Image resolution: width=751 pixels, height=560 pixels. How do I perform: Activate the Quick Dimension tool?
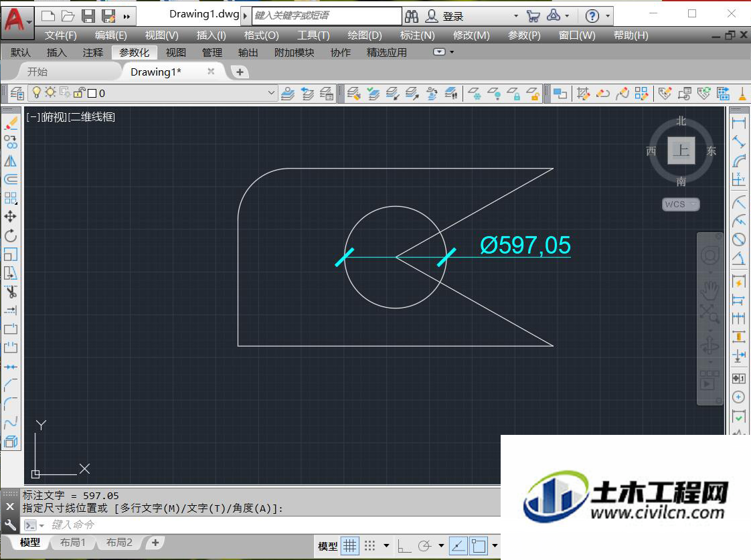coord(738,281)
